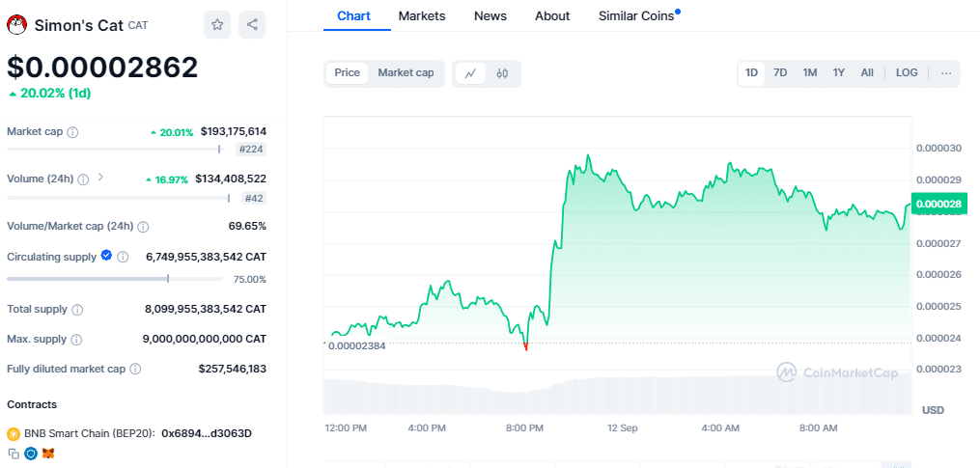Open the News tab
This screenshot has height=468, width=980.
coord(490,15)
